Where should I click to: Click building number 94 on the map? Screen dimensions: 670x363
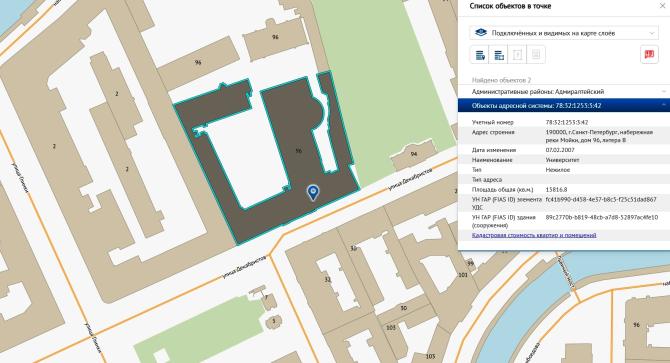[x=413, y=154]
